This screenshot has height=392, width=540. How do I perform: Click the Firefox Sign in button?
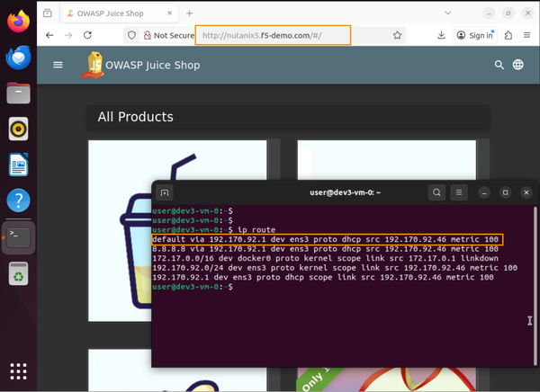474,35
